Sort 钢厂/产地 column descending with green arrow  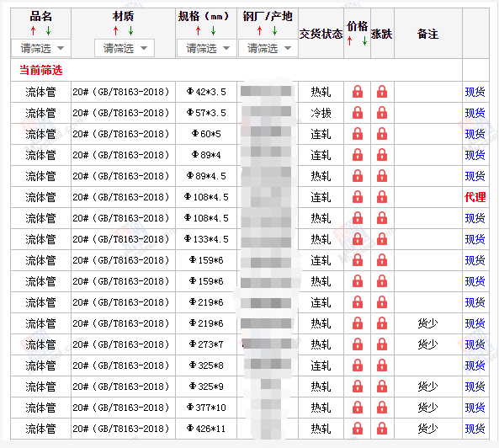click(x=274, y=31)
